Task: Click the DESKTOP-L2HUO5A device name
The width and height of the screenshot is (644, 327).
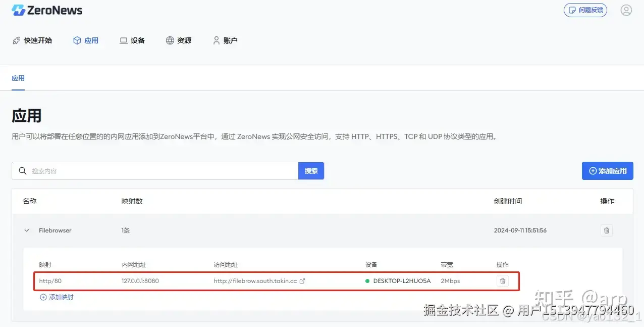Action: [x=402, y=281]
